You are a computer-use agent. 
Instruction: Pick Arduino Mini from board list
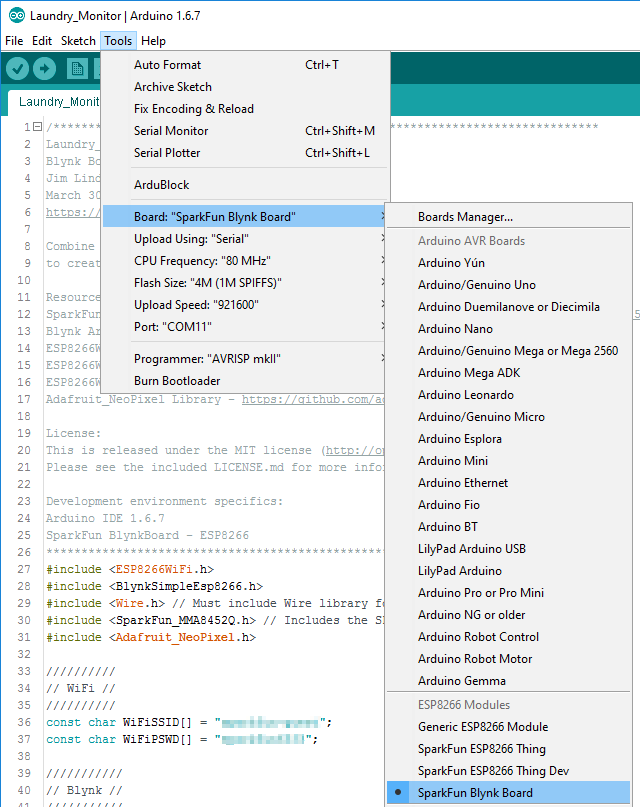point(508,461)
